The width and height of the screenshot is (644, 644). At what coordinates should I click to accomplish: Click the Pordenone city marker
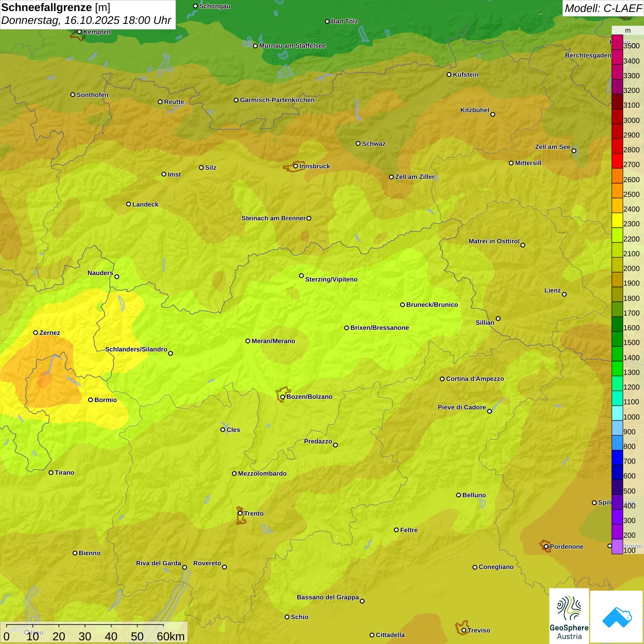(546, 546)
